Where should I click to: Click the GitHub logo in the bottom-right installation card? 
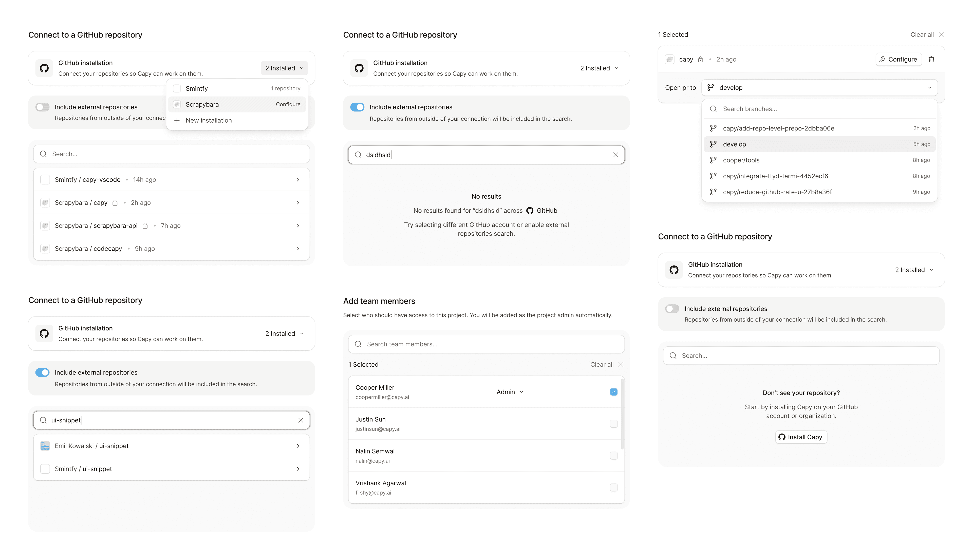(674, 270)
